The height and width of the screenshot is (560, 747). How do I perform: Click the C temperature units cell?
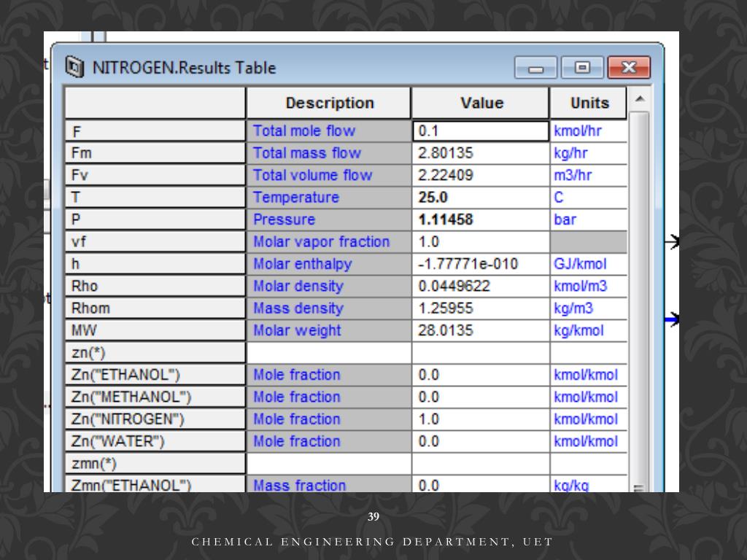point(589,197)
